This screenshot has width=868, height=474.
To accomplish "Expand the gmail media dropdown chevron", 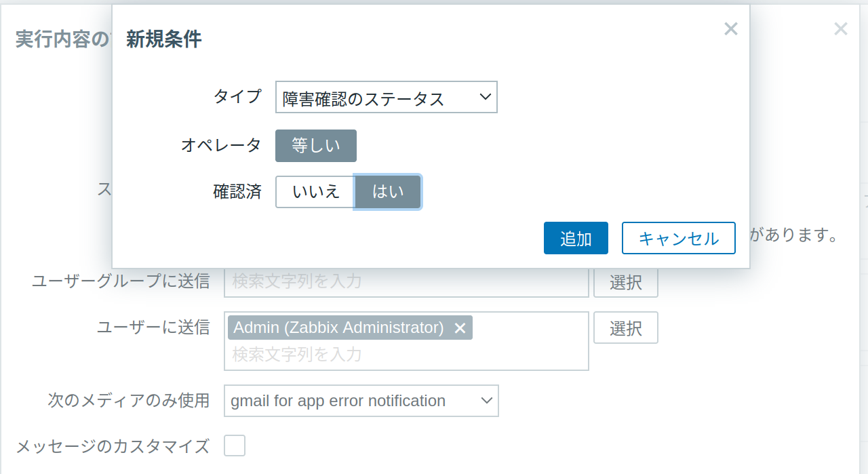I will (x=486, y=401).
